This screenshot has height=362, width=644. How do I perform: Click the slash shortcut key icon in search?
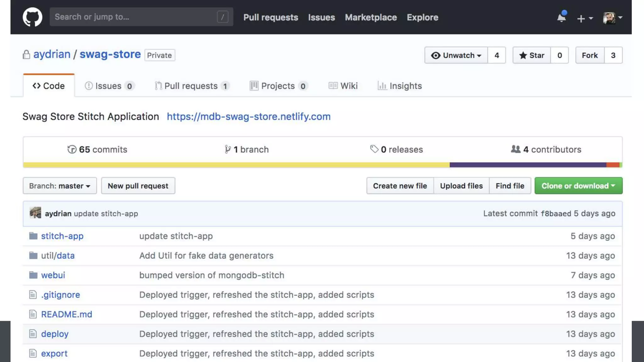pyautogui.click(x=222, y=17)
